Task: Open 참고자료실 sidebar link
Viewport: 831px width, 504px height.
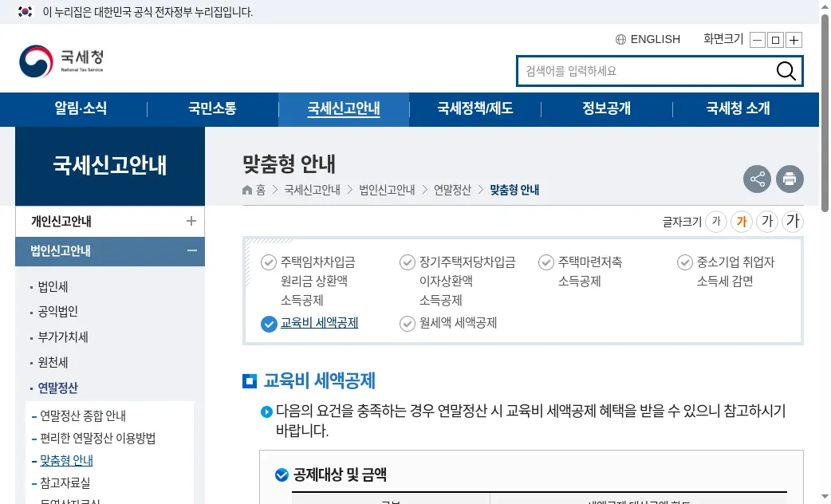Action: 65,482
